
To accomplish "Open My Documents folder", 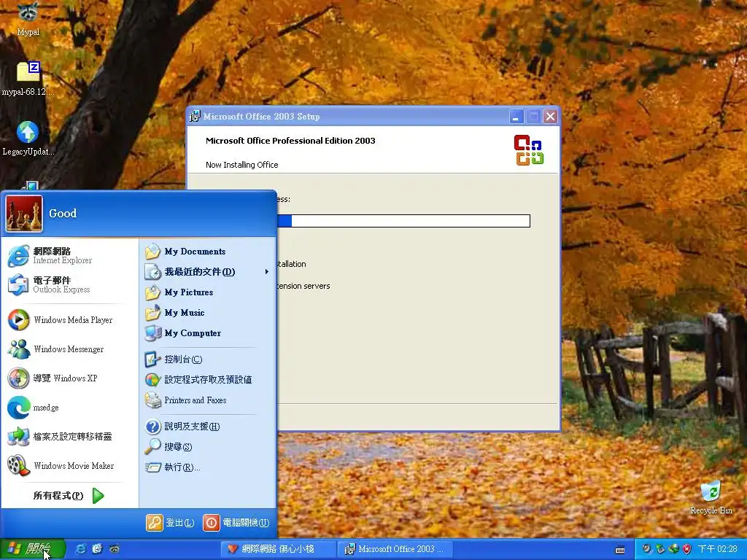I will pyautogui.click(x=208, y=252).
